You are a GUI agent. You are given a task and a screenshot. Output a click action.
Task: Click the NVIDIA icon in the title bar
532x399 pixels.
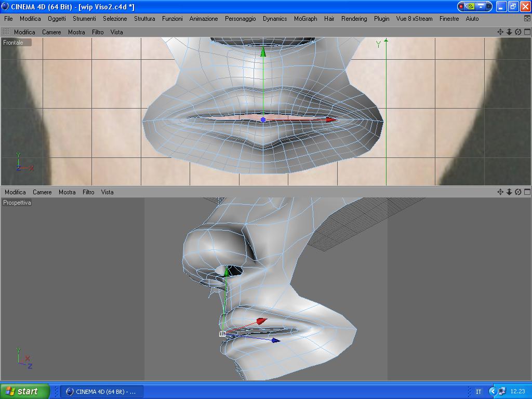pyautogui.click(x=470, y=6)
